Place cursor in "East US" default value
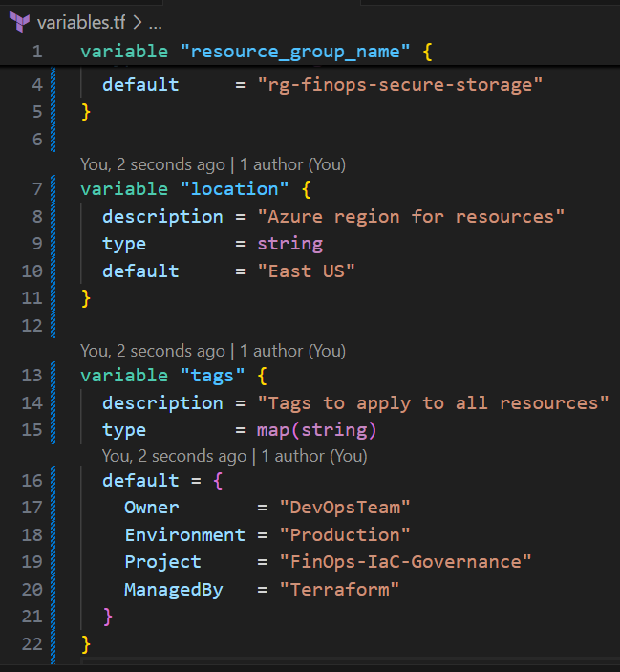 click(x=306, y=271)
